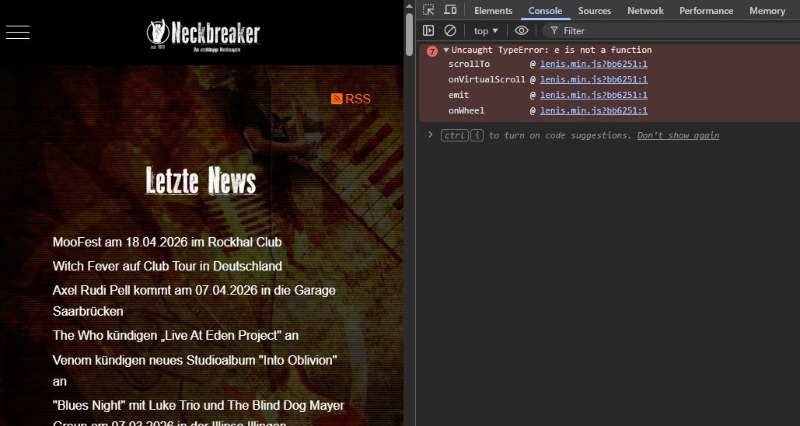800x426 pixels.
Task: Click the red error count badge
Action: 432,50
